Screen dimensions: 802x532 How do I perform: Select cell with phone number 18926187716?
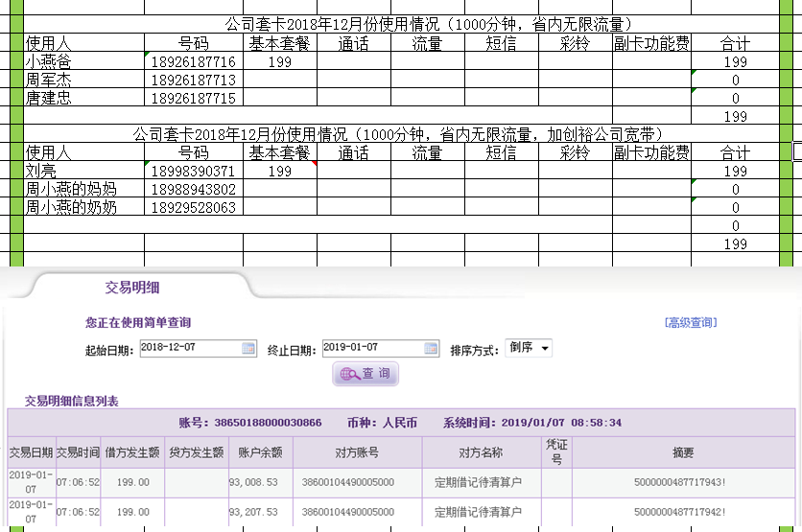193,62
